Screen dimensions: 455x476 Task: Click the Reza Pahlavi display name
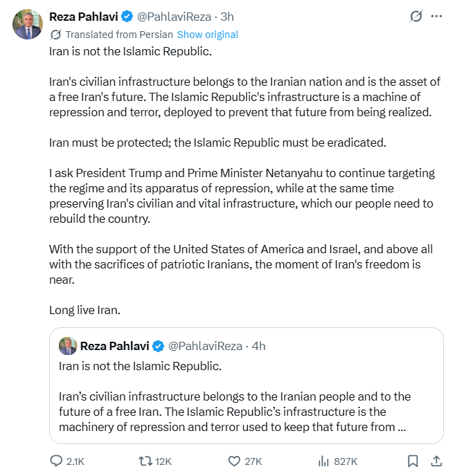coord(82,16)
